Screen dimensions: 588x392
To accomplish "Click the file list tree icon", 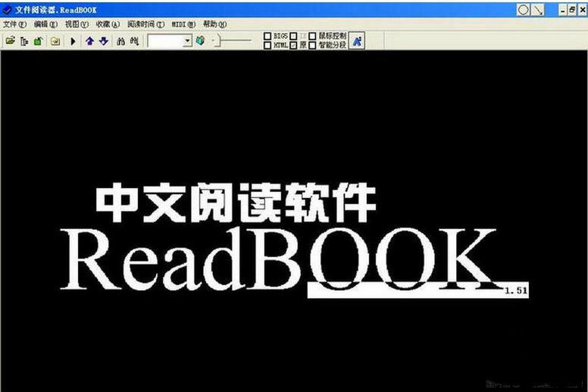I will pos(24,41).
